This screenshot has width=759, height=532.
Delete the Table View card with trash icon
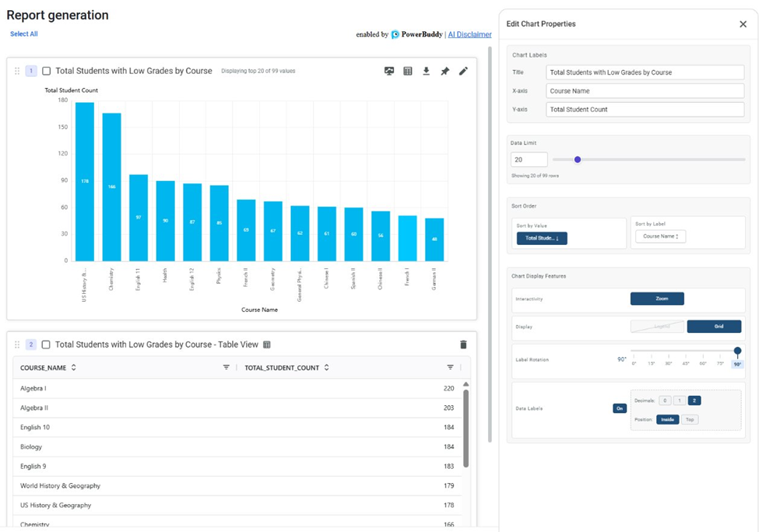463,345
